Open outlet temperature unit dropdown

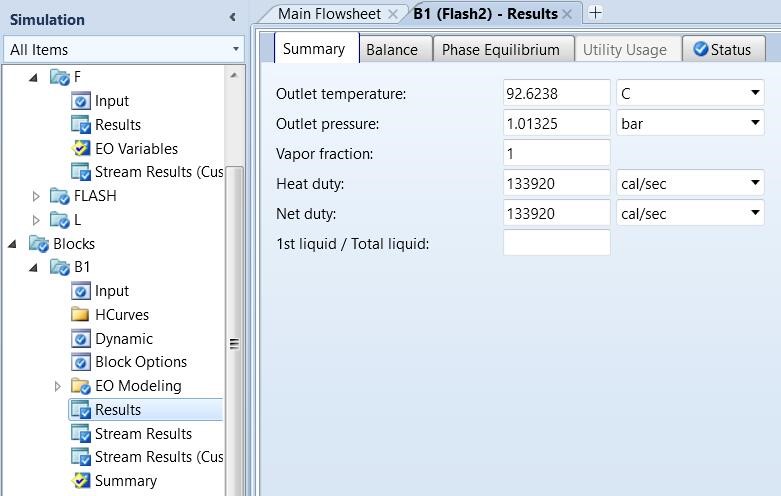[755, 94]
